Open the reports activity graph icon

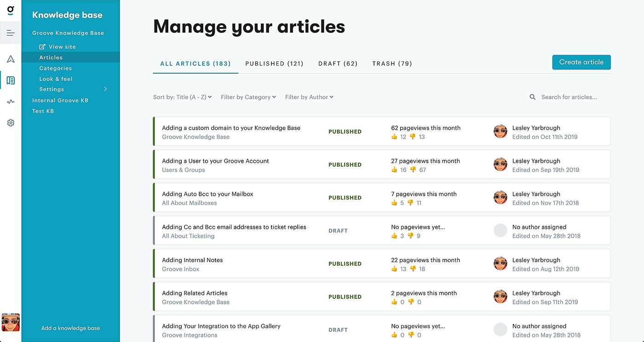[10, 101]
